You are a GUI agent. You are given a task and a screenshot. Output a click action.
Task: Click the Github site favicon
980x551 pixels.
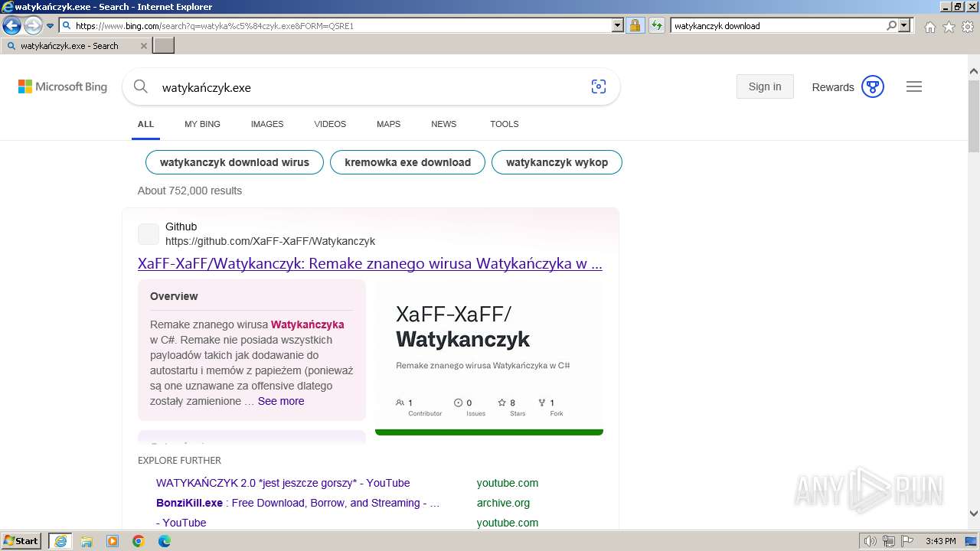(149, 234)
